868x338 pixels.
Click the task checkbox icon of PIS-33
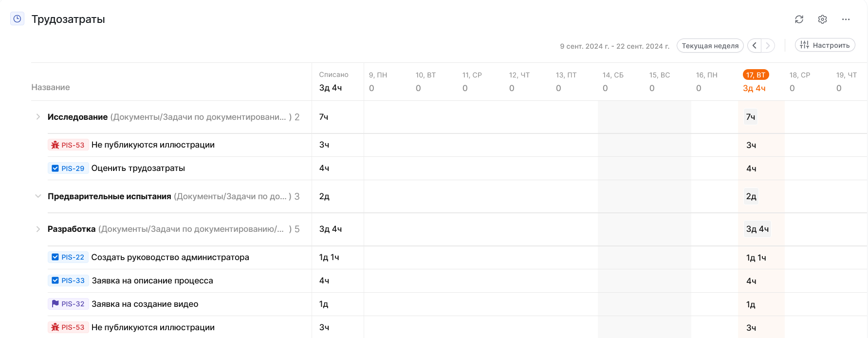(55, 281)
